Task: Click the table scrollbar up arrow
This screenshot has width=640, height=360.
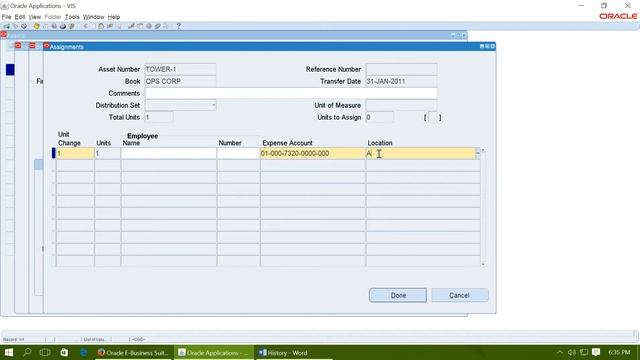Action: pos(483,151)
